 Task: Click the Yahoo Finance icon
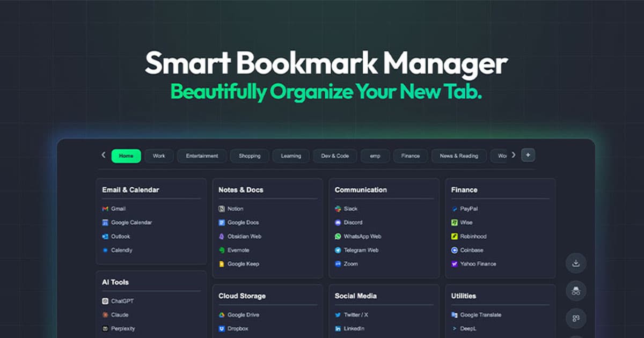pos(455,264)
